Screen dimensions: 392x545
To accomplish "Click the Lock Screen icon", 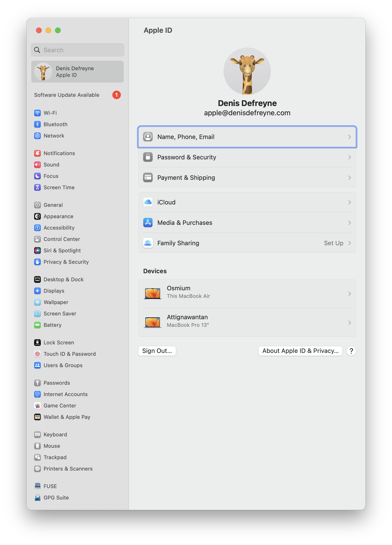I will [37, 342].
